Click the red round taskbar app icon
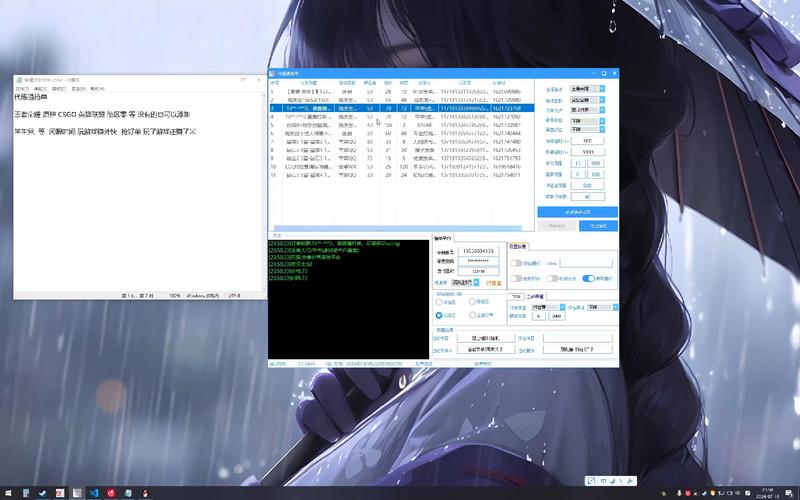The image size is (800, 500). [x=111, y=493]
